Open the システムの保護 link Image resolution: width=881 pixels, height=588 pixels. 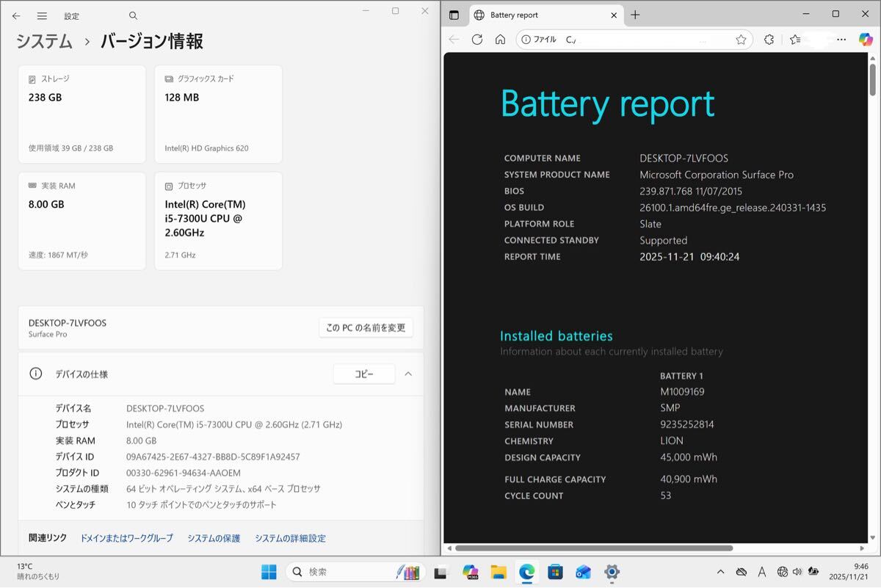(x=214, y=538)
